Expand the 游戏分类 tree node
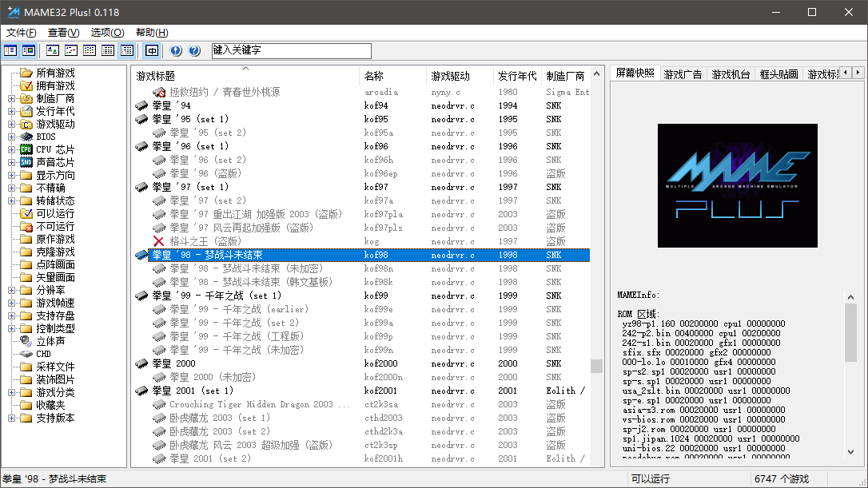This screenshot has height=488, width=868. coord(12,392)
